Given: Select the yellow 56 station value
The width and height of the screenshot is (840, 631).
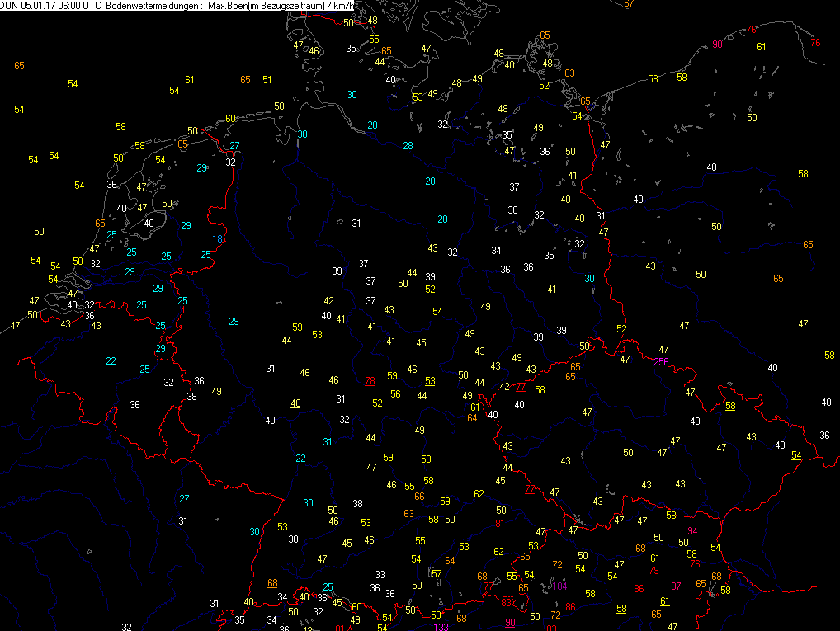Looking at the screenshot, I should [x=395, y=393].
